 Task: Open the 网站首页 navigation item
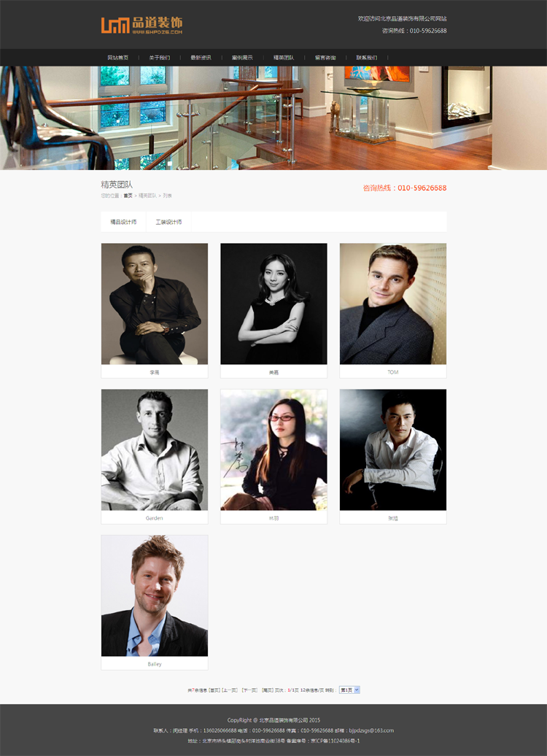point(118,58)
